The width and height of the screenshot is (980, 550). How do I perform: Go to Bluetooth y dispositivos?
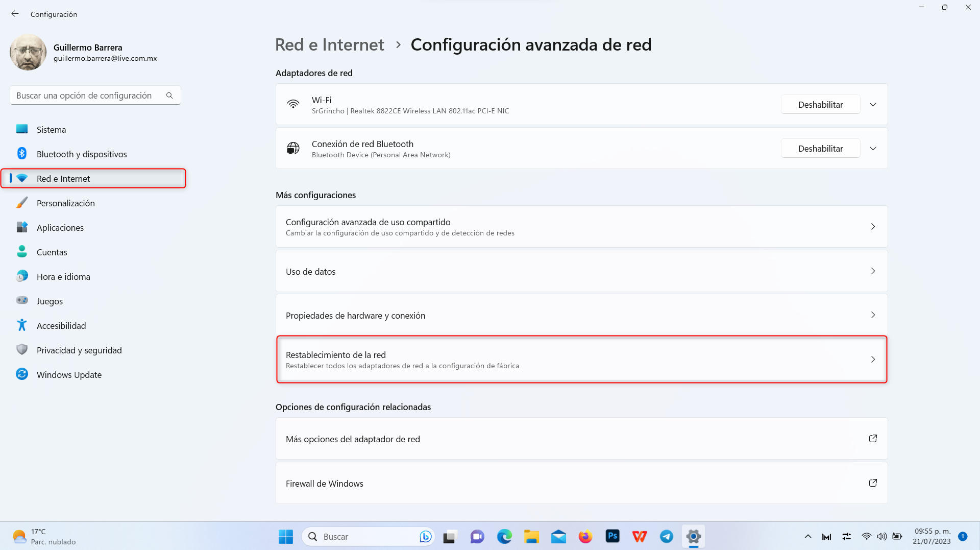(82, 154)
